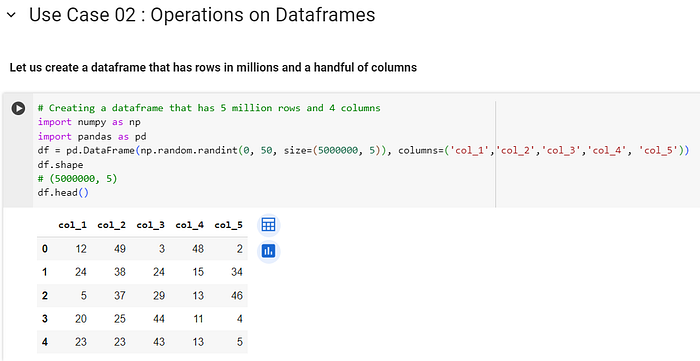Image resolution: width=700 pixels, height=361 pixels.
Task: Click row index 1 in output table
Action: 45,272
